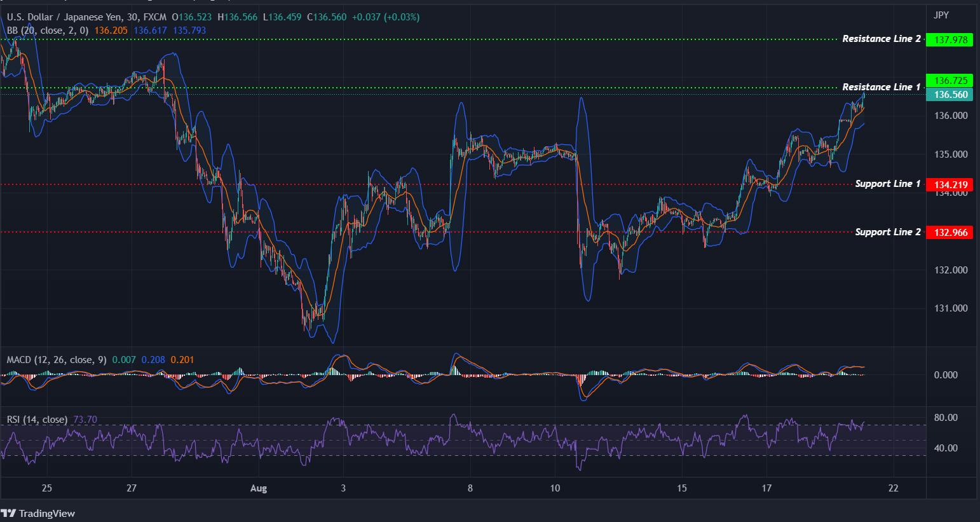Click the JPY label on the price scale
The image size is (980, 522).
pyautogui.click(x=941, y=15)
